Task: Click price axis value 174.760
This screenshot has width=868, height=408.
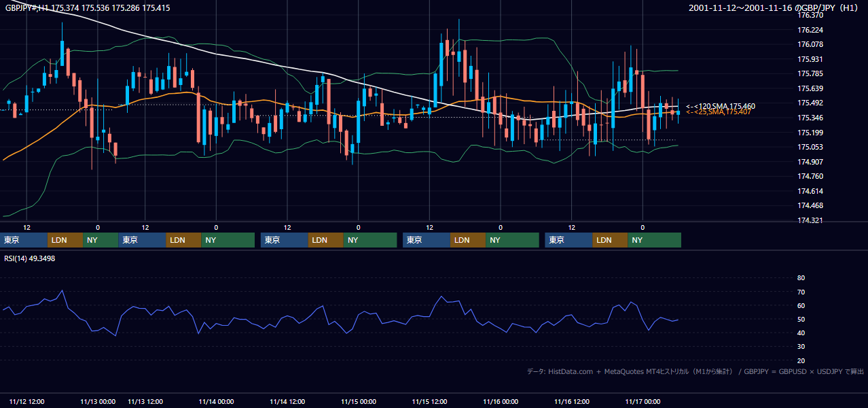Action: pos(810,176)
